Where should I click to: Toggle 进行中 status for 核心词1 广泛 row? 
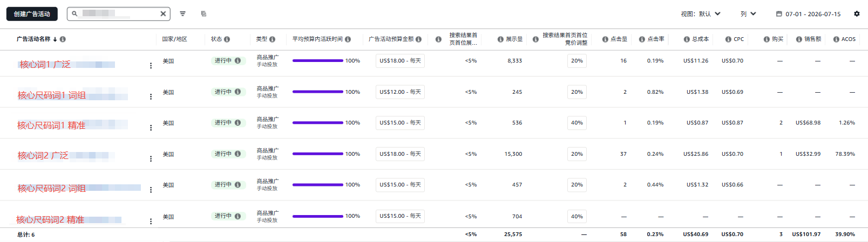[226, 61]
